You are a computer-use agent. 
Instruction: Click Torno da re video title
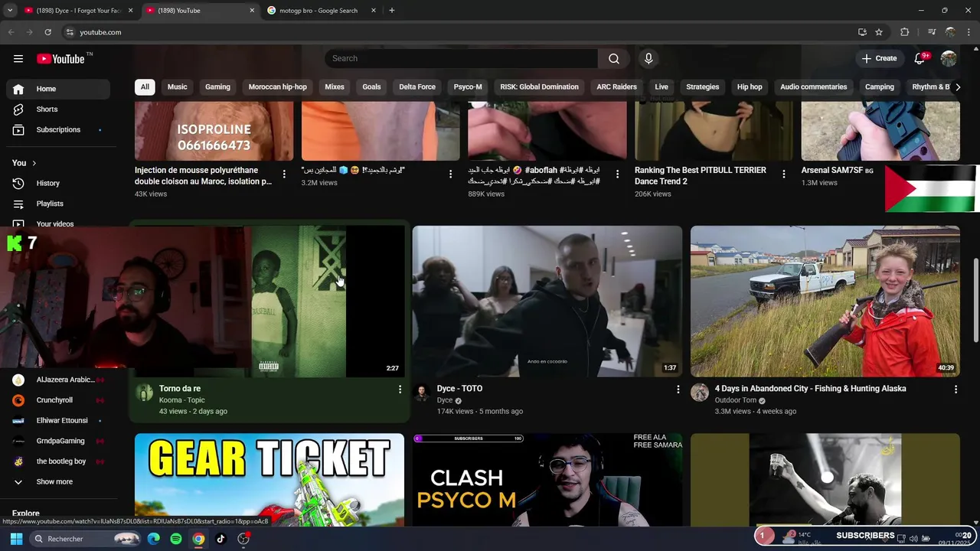[x=180, y=389]
